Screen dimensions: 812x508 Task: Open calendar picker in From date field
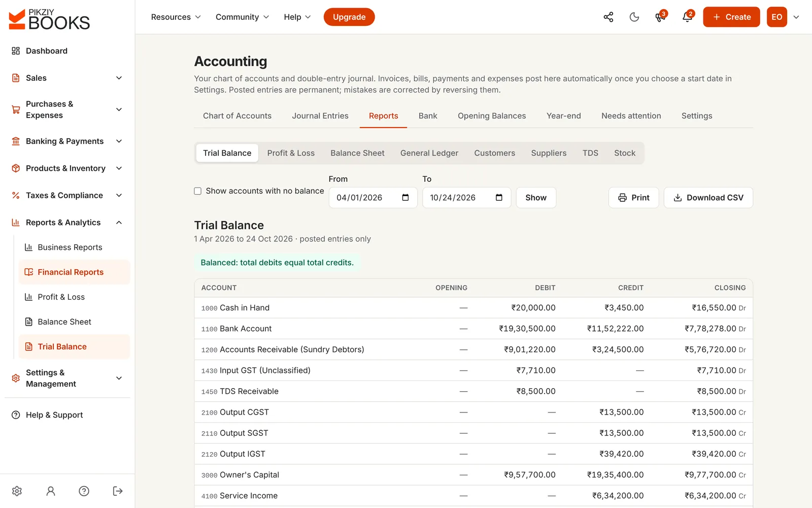click(405, 198)
